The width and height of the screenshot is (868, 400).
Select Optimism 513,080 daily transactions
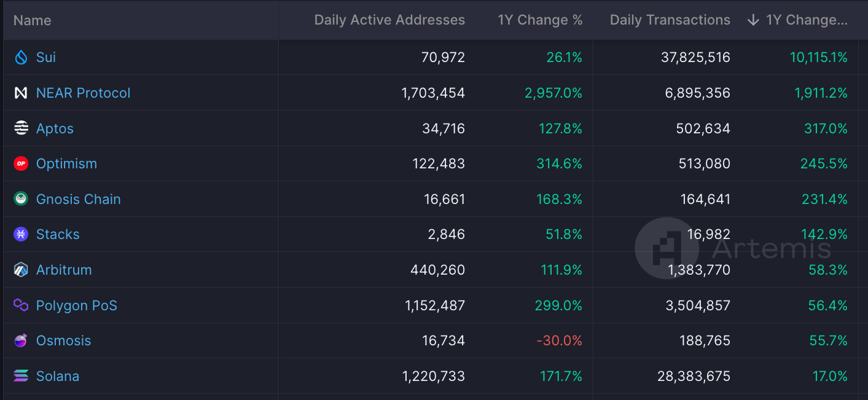(704, 163)
